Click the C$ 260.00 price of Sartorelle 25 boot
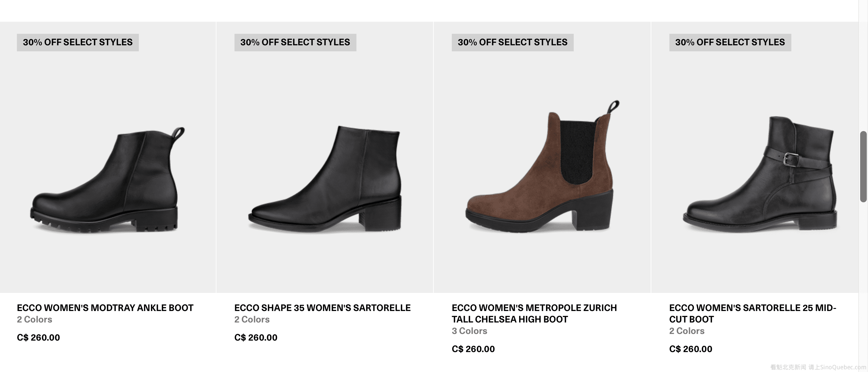The height and width of the screenshot is (372, 868). 691,349
